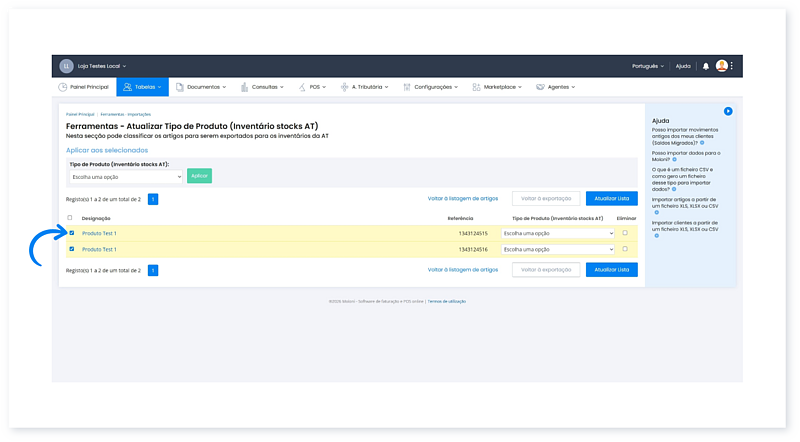Viewport: 800px width, 442px height.
Task: Open Produto Test 1 with reference 1343124515
Action: (x=99, y=233)
